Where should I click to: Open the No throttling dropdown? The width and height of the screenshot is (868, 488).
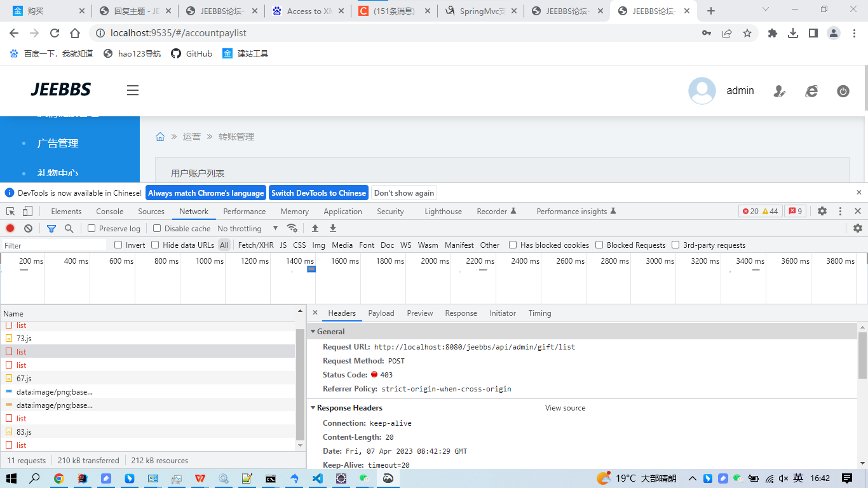click(x=248, y=228)
